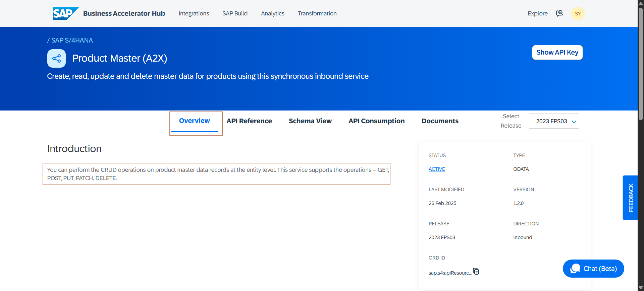Follow the SAP S/4HANA breadcrumb link
Image resolution: width=644 pixels, height=291 pixels.
[72, 40]
